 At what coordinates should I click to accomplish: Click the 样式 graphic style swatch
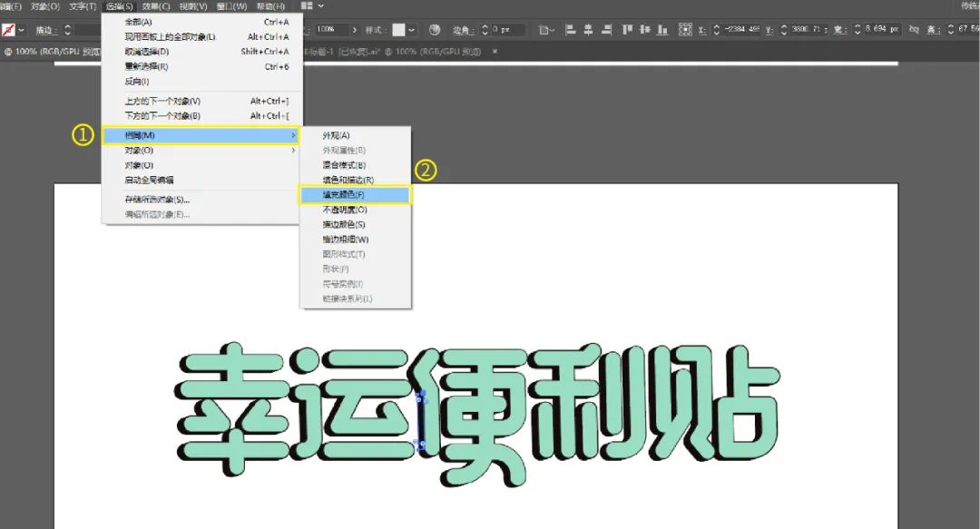pos(398,29)
